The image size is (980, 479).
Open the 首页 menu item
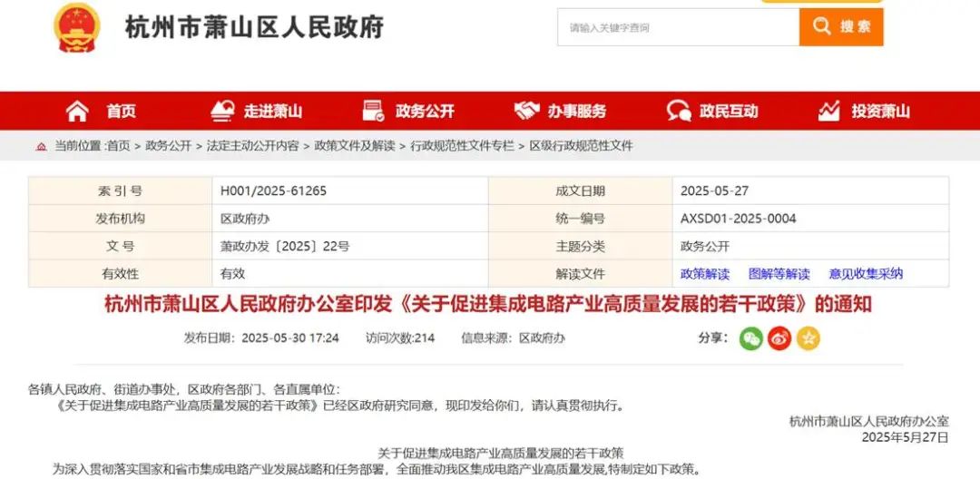tap(121, 111)
